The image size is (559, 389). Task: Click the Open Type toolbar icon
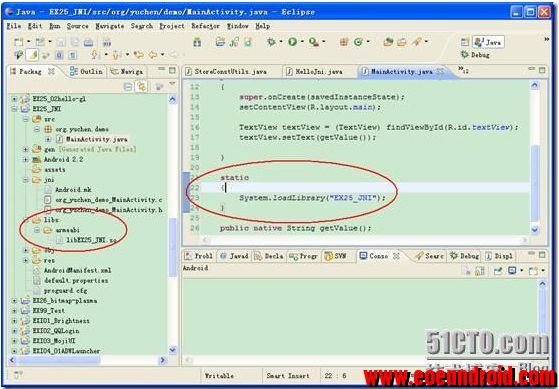pos(388,42)
